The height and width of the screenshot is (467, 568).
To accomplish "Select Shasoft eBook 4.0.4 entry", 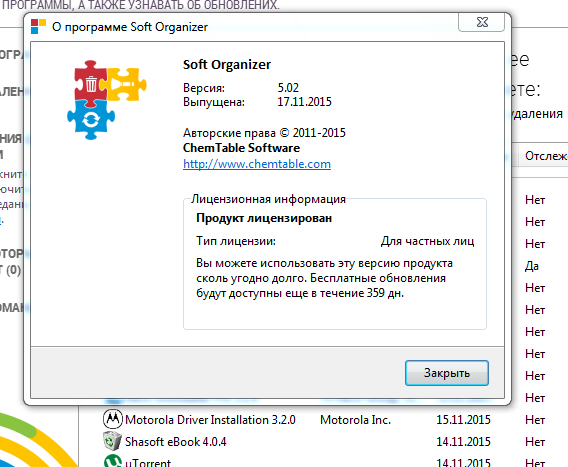I will [175, 442].
